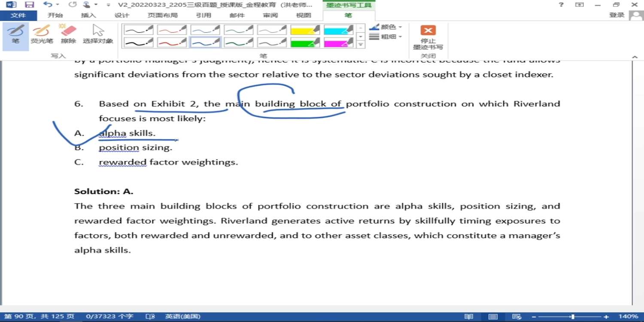The image size is (644, 322).
Task: Click the language 英语(美国) indicator
Action: [x=183, y=316]
